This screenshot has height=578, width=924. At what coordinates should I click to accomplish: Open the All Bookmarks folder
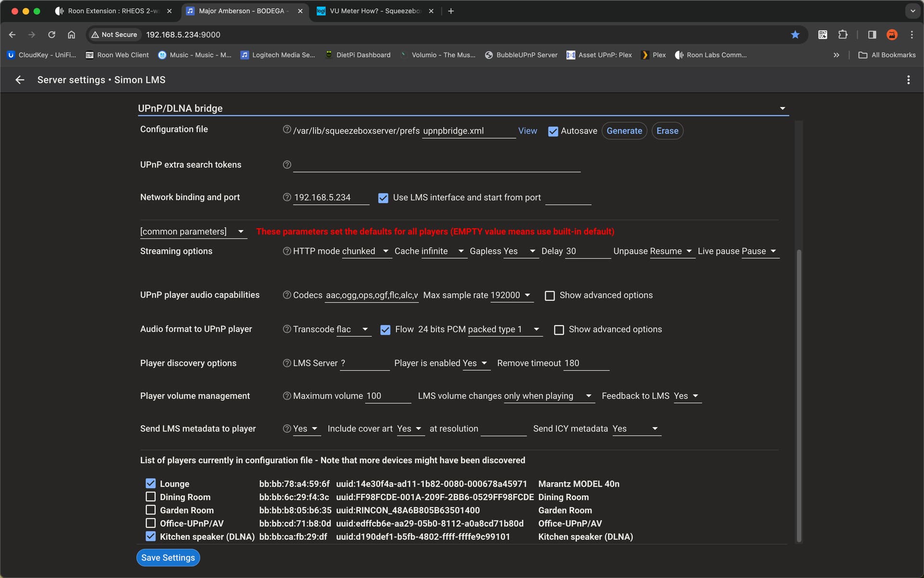887,55
